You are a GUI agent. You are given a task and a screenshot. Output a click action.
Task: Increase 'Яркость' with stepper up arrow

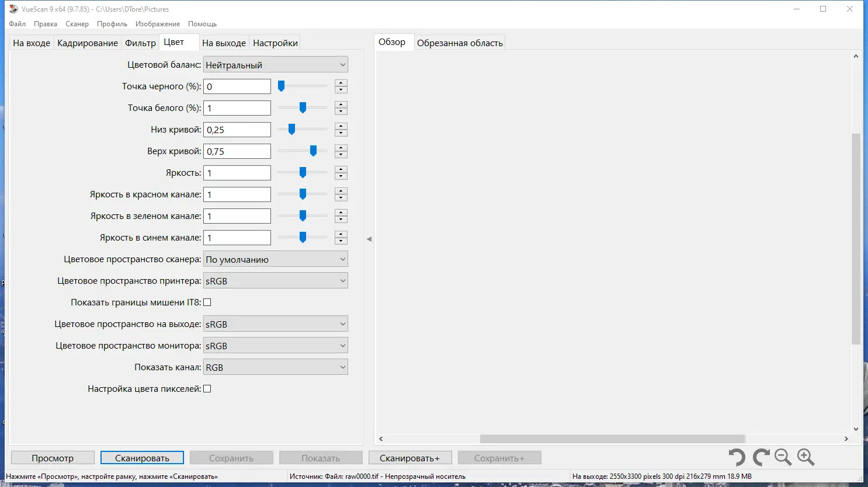[x=341, y=169]
